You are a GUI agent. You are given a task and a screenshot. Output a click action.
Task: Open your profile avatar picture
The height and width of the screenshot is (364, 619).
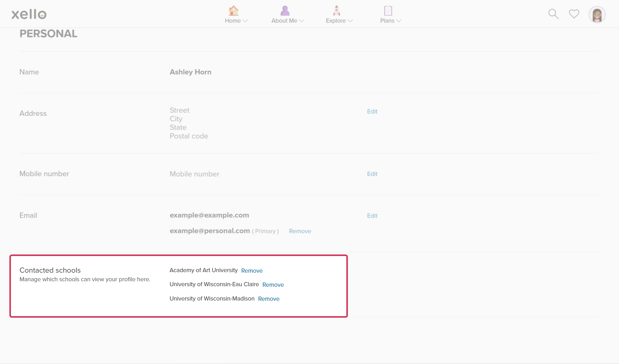(597, 15)
